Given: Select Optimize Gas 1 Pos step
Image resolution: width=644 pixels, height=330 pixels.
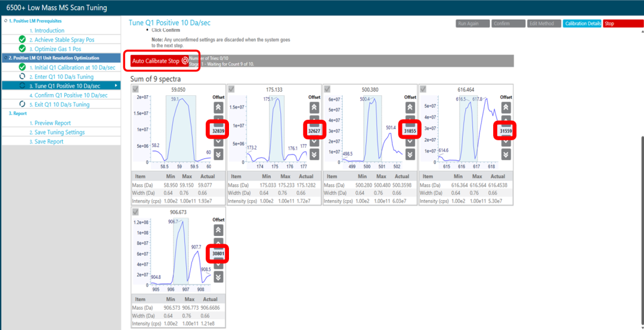Looking at the screenshot, I should tap(55, 49).
